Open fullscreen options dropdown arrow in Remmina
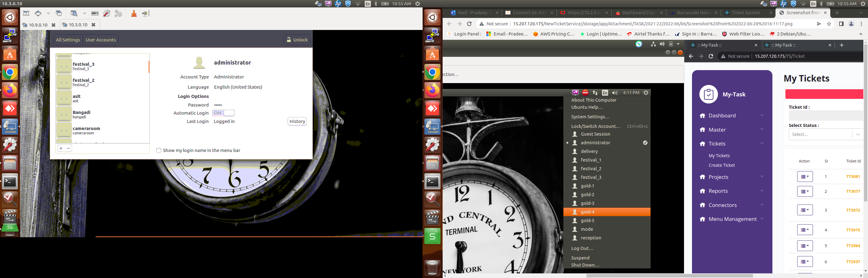868x278 pixels. point(48,13)
